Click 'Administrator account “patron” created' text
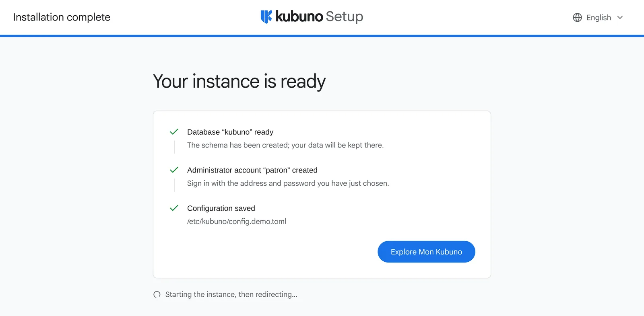 (x=252, y=170)
